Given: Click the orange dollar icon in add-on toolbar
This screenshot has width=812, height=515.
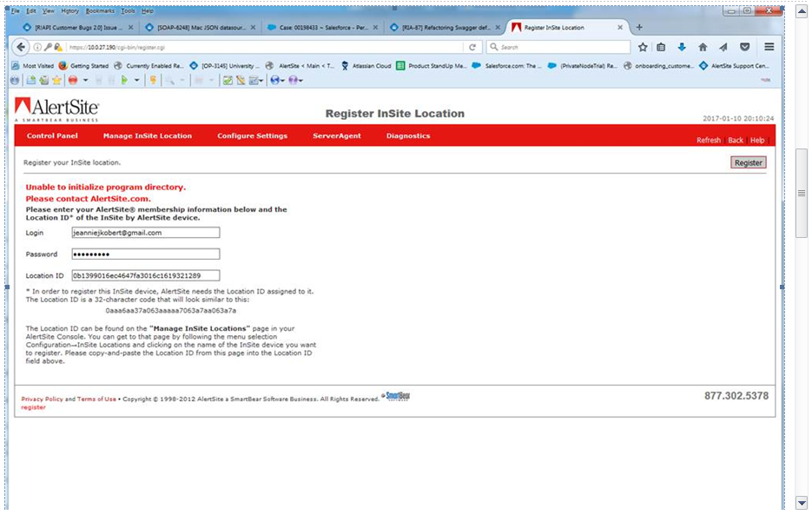Looking at the screenshot, I should coord(154,80).
